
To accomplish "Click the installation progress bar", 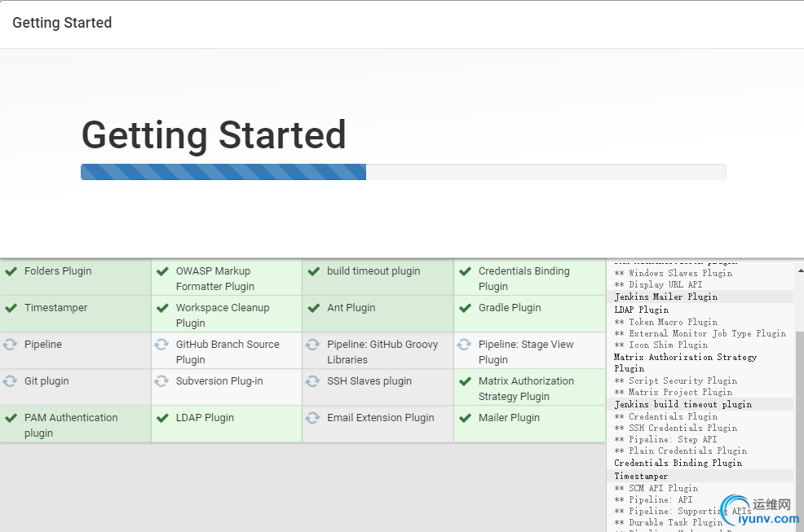I will (x=403, y=172).
